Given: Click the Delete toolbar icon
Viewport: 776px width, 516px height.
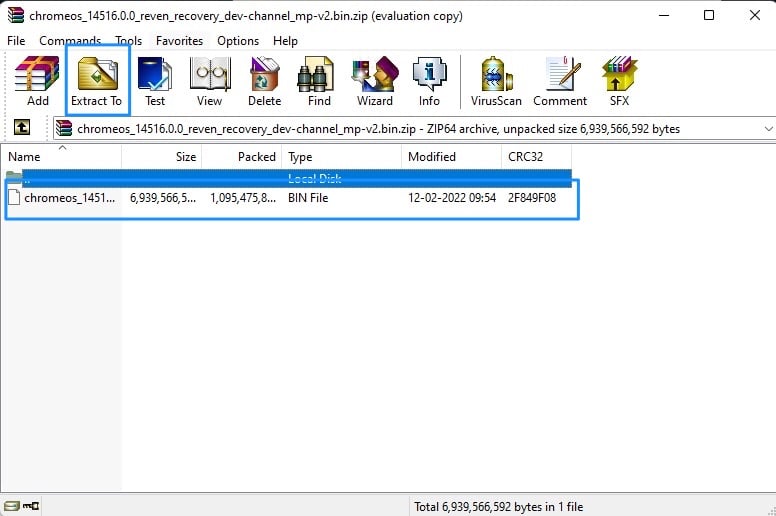Looking at the screenshot, I should pyautogui.click(x=265, y=82).
